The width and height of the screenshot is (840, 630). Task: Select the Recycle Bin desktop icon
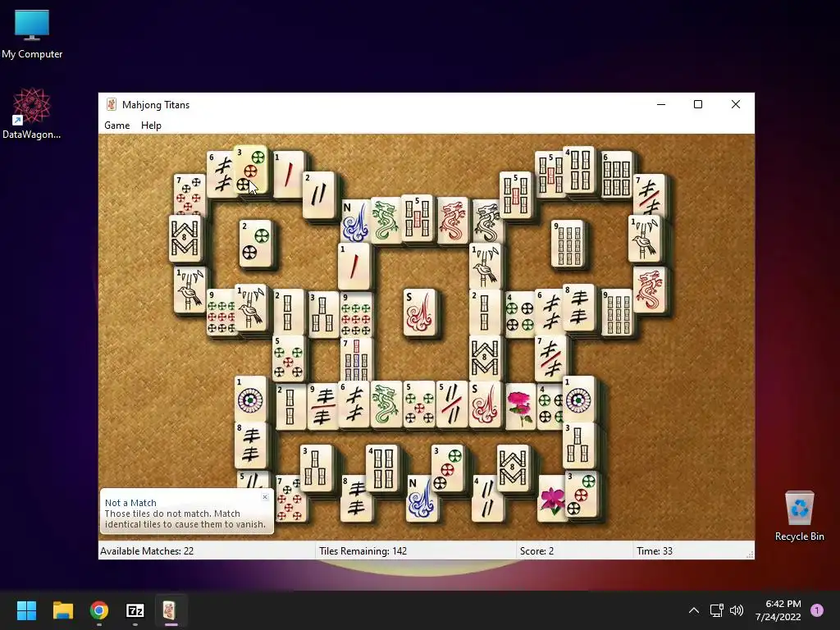799,516
